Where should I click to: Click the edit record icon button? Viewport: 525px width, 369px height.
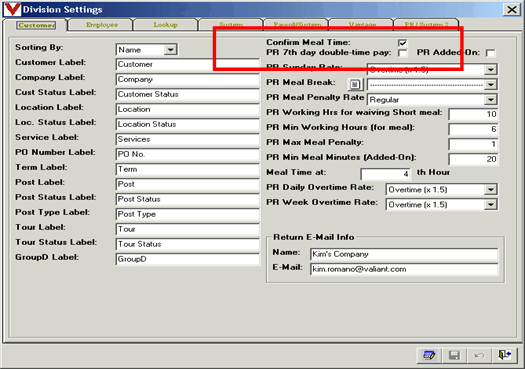pyautogui.click(x=429, y=355)
